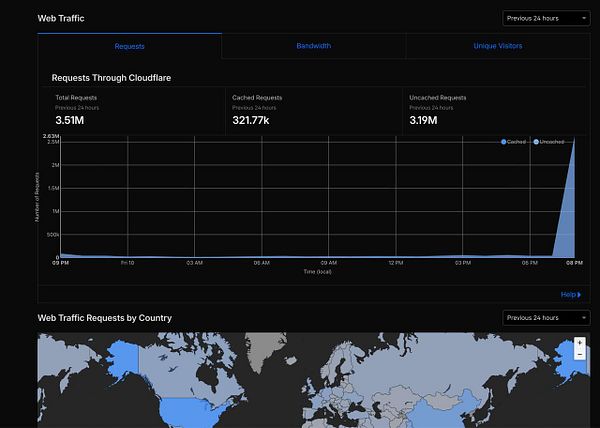Switch to the Requests tab
The width and height of the screenshot is (600, 428).
[129, 46]
